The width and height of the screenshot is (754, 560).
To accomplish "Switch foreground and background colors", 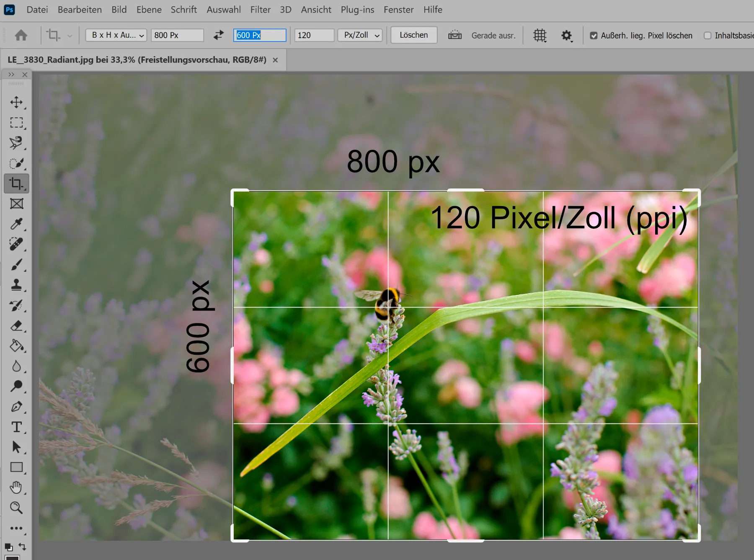I will (x=23, y=547).
